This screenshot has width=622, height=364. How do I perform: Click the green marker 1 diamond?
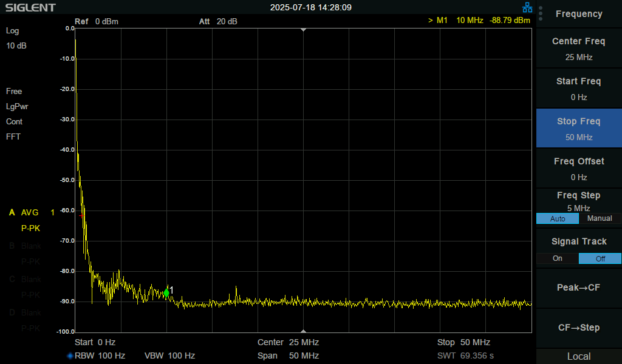(166, 292)
